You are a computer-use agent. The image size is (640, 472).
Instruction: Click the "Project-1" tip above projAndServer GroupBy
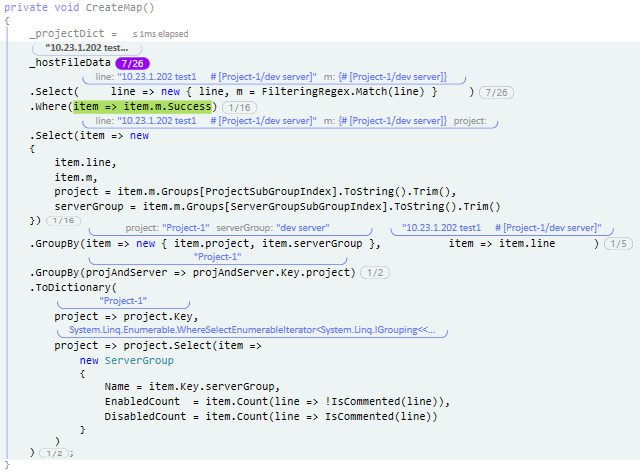pyautogui.click(x=218, y=257)
